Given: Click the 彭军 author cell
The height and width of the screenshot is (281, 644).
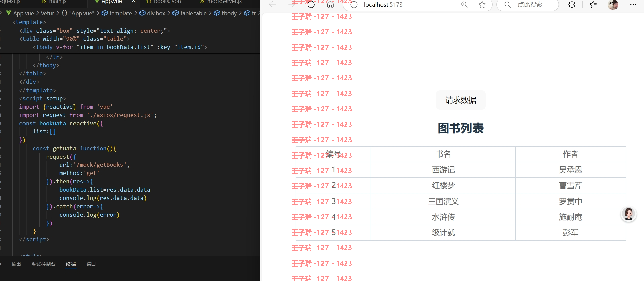Looking at the screenshot, I should [571, 232].
